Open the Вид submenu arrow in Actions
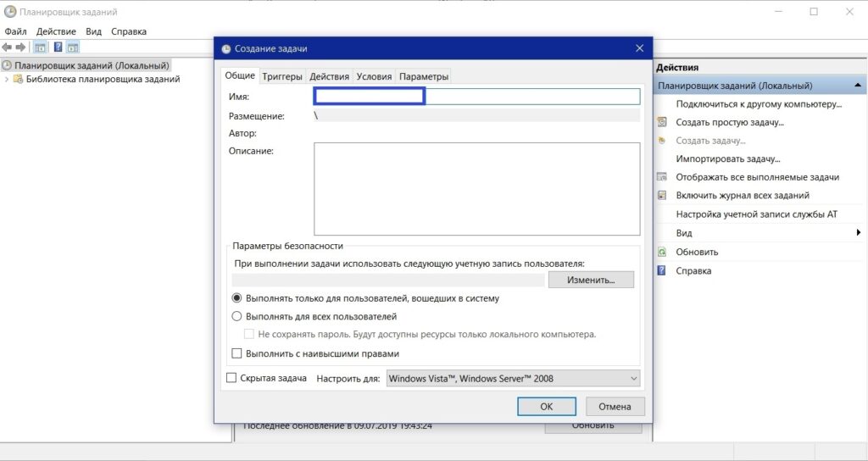868x461 pixels. point(858,233)
